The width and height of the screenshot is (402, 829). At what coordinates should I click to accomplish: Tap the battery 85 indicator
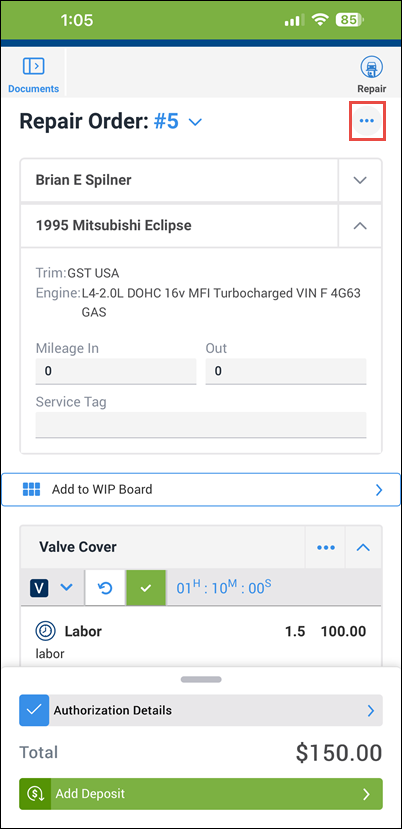350,20
